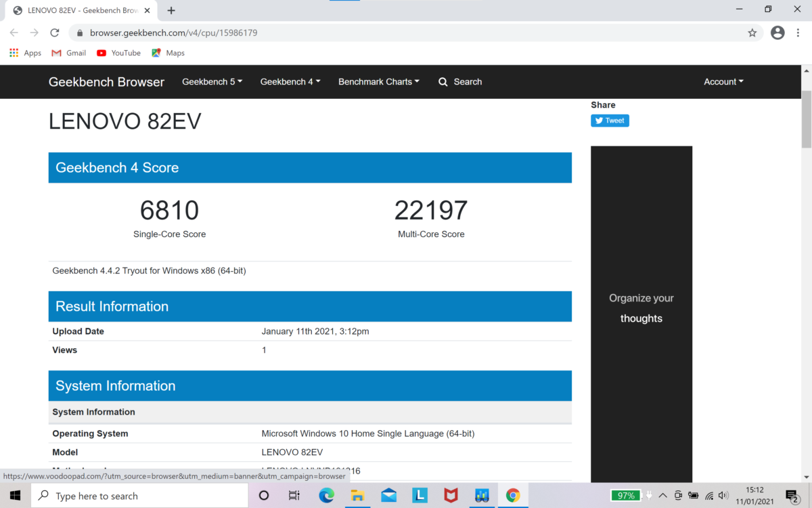Click the page vertical scrollbar thumb
Viewport: 812px width, 508px height.
[x=806, y=119]
